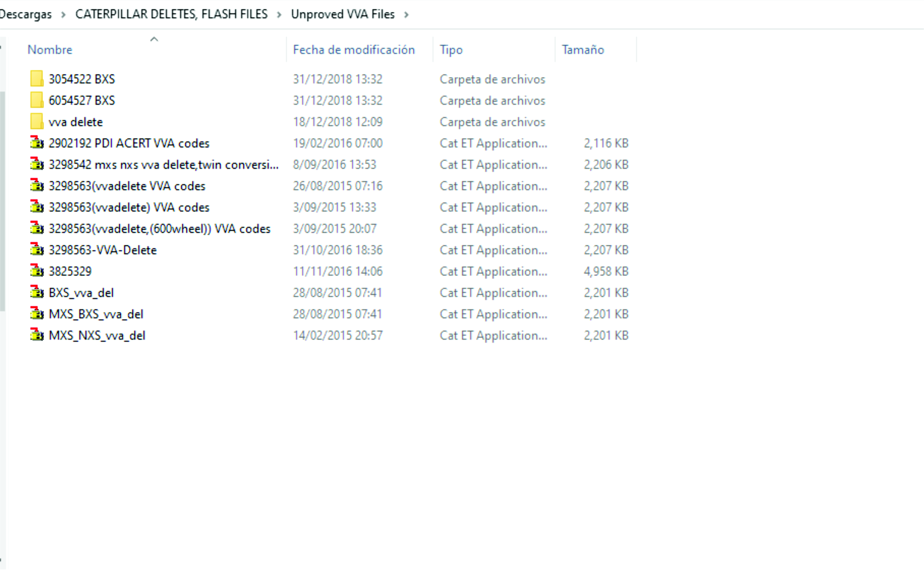Screen dimensions: 924x588
Task: Select the folder name 3054522 BXS
Action: [82, 79]
